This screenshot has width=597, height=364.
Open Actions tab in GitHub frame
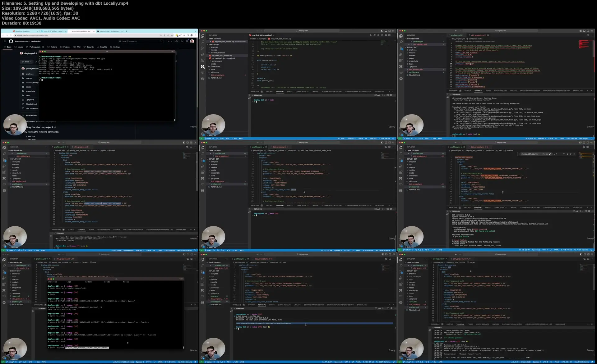coord(52,47)
